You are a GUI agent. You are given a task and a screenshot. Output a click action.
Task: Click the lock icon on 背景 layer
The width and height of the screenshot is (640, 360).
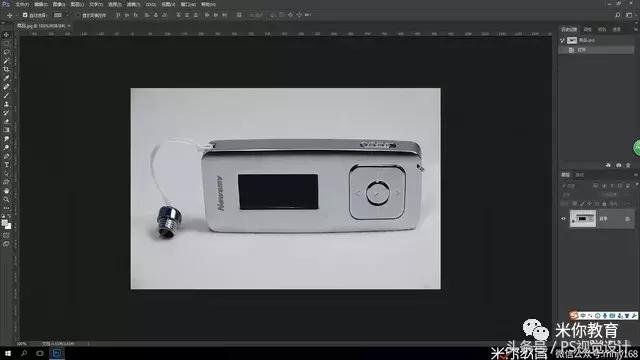point(627,219)
